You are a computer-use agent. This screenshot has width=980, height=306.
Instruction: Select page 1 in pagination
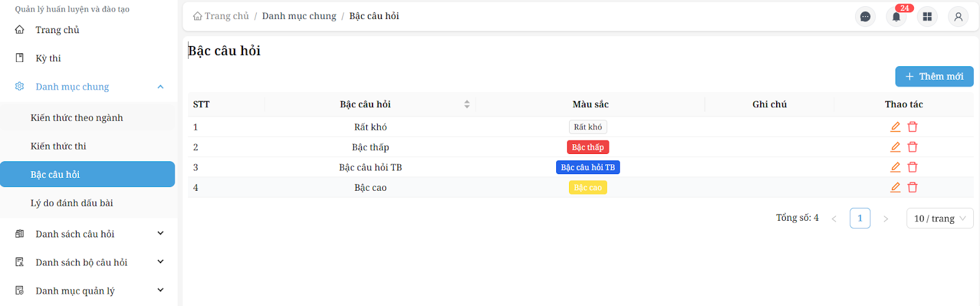click(860, 218)
